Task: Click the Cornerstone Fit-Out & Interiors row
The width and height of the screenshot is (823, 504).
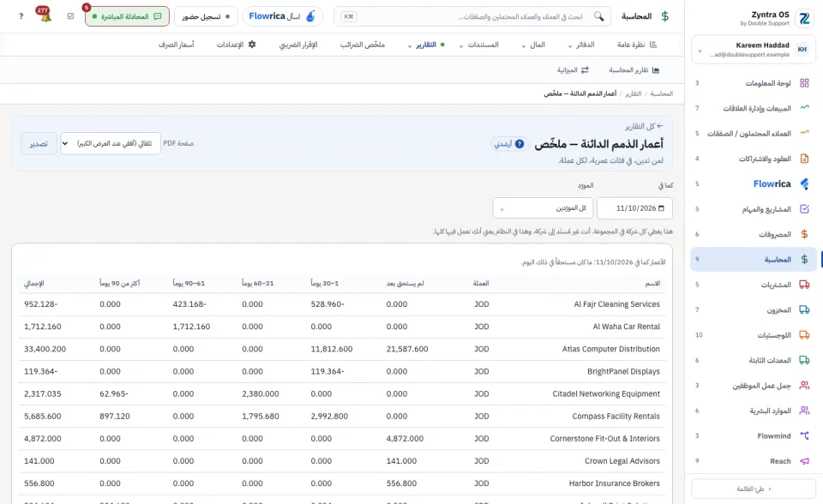Action: (342, 438)
